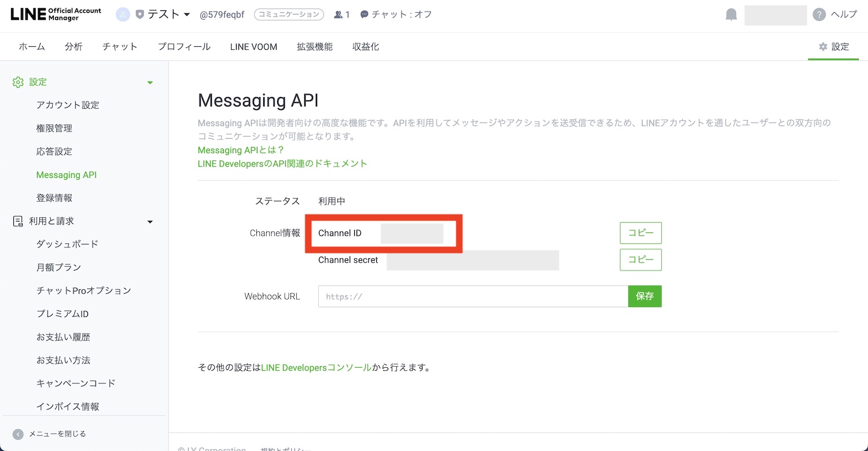Screen dimensions: 868x451
Task: Open キャンペーンコード in the sidebar
Action: [76, 383]
